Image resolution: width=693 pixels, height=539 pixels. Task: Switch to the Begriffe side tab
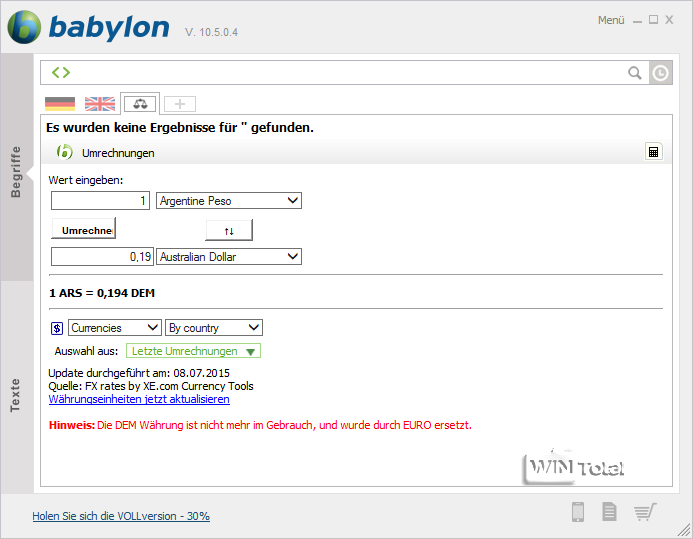click(17, 167)
